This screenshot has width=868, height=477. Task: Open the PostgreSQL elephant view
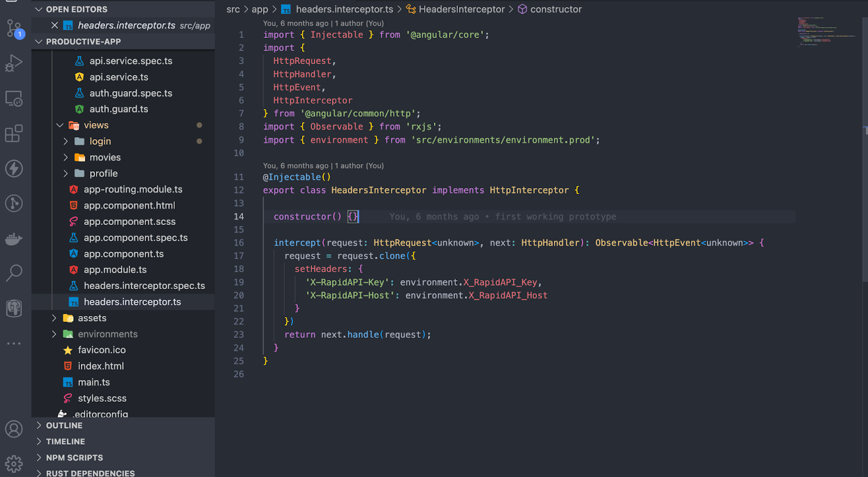(14, 308)
